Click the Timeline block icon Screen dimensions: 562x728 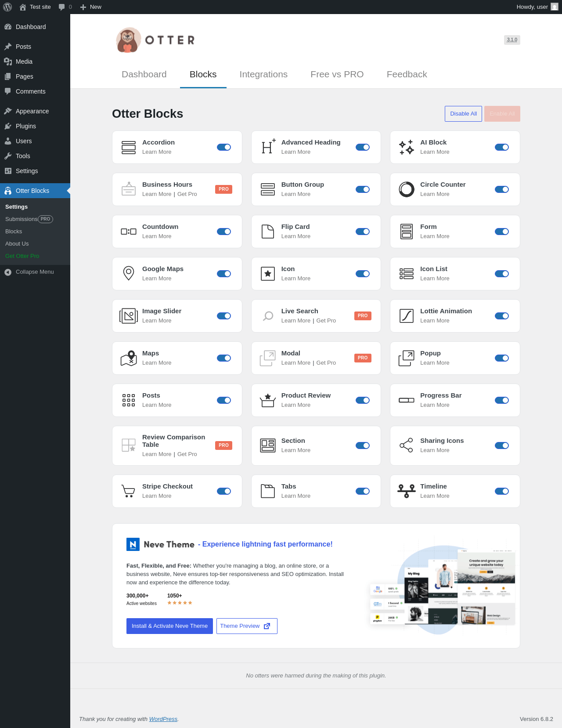407,491
